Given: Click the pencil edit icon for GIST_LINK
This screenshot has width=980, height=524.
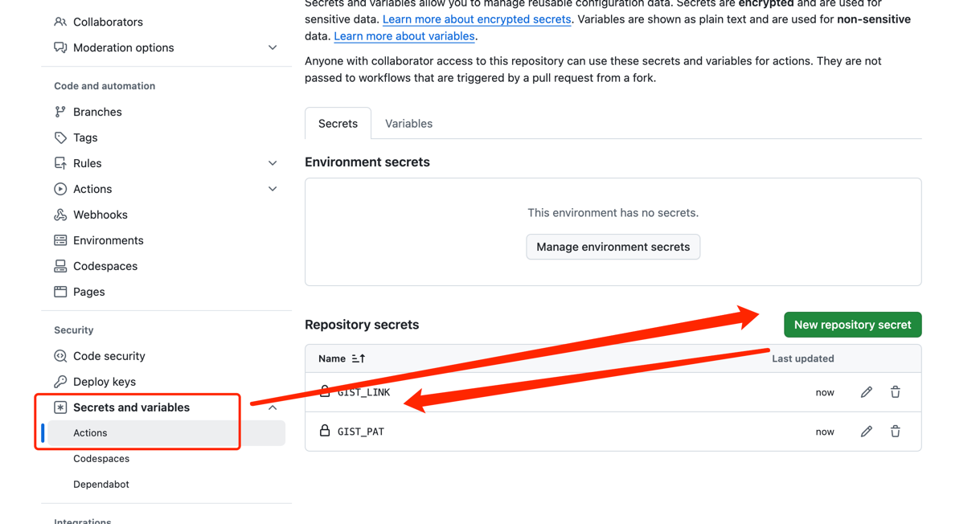Looking at the screenshot, I should 866,392.
